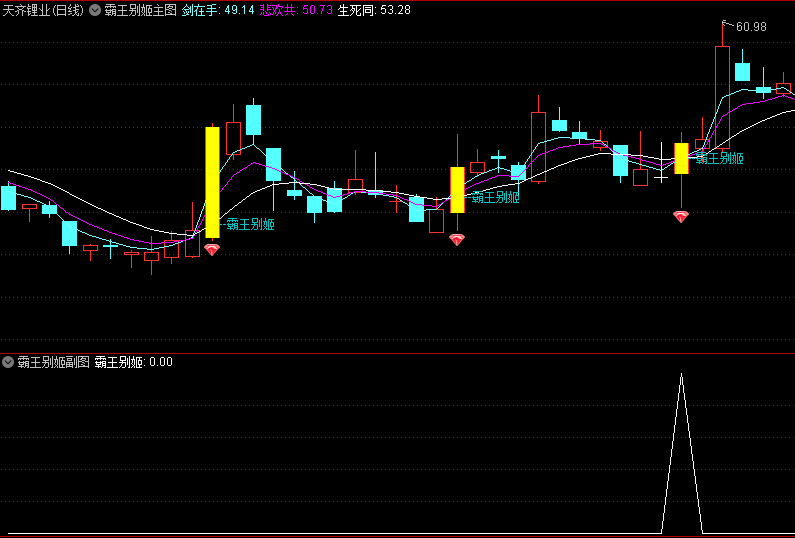
Task: Click the 剑在手: 49.14 value label
Action: click(x=218, y=10)
